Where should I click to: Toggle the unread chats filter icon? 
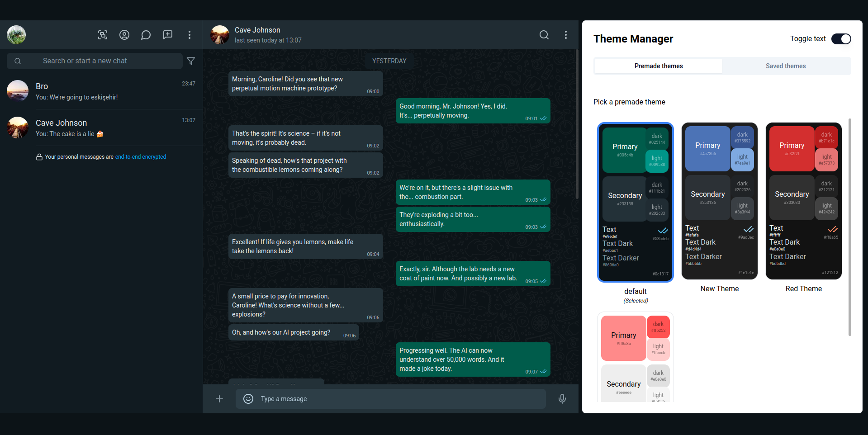(191, 61)
